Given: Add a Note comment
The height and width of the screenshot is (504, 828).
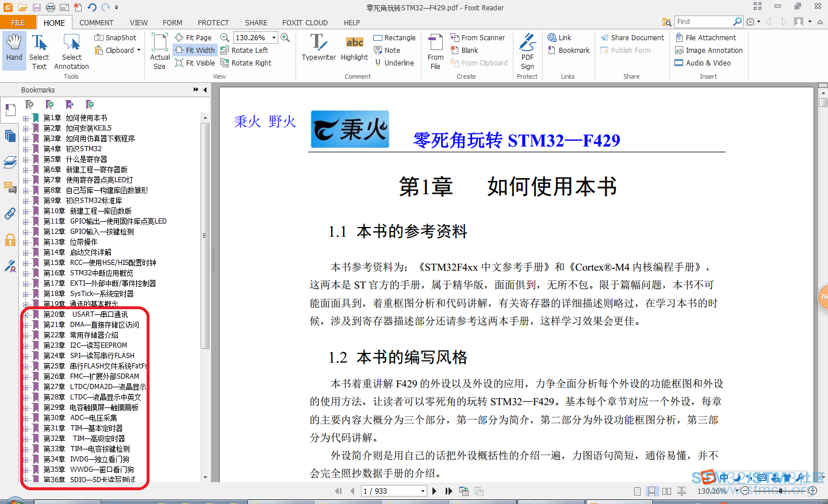Looking at the screenshot, I should coord(387,50).
